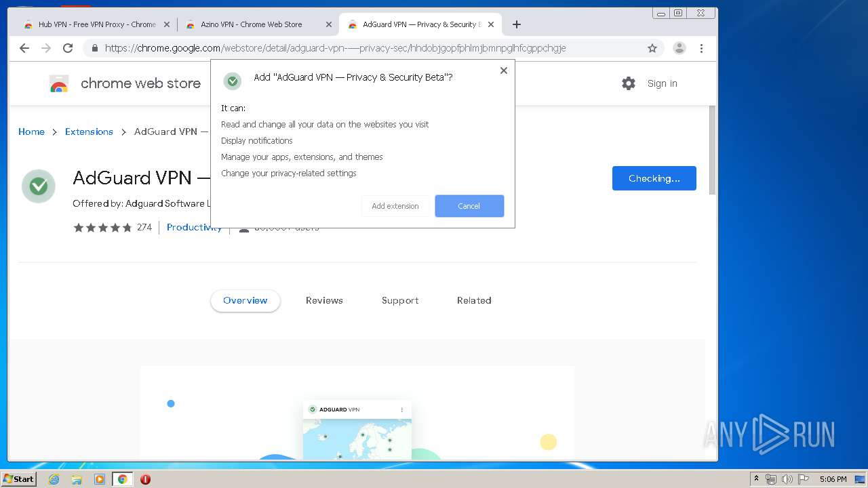Image resolution: width=868 pixels, height=488 pixels.
Task: Click 'Change your privacy-related settings' text
Action: [289, 173]
